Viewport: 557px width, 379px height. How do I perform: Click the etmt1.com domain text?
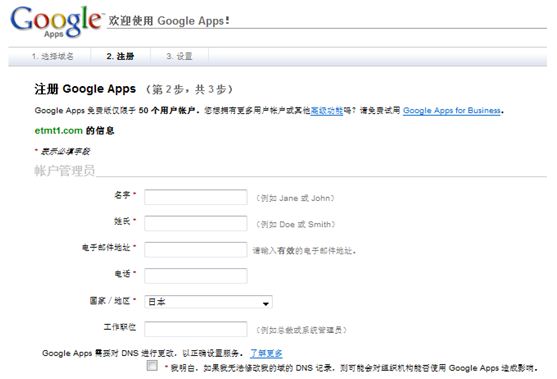[x=59, y=131]
